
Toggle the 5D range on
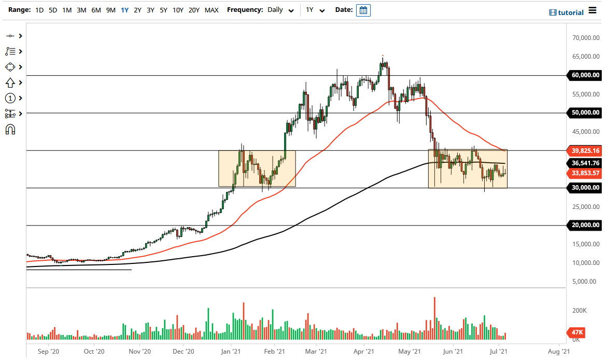tap(53, 10)
